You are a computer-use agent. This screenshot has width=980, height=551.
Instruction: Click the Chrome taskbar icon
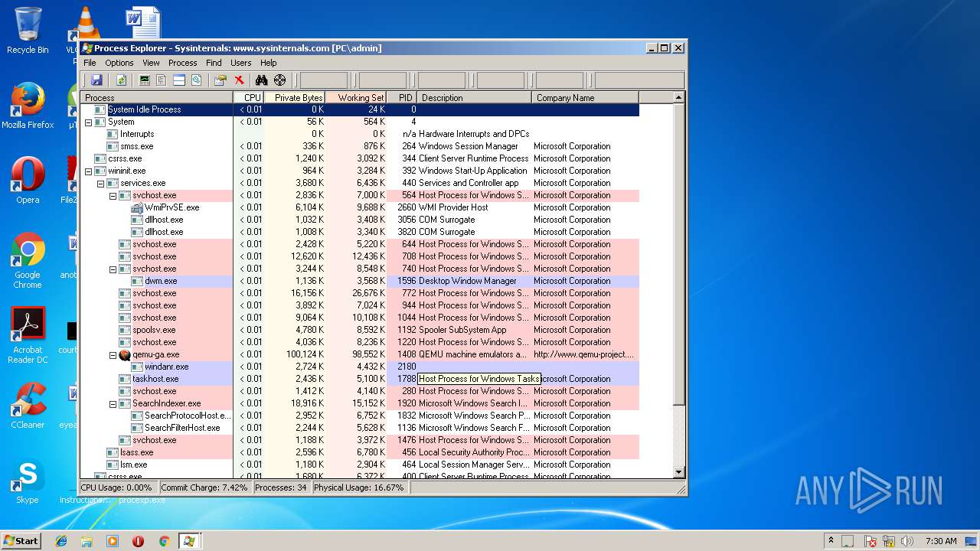coord(164,541)
